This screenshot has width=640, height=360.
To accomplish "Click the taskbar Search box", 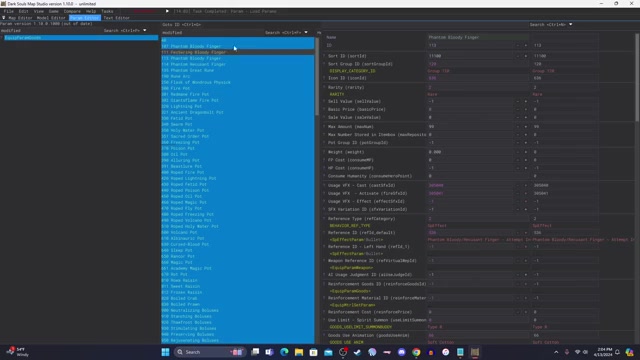I will [x=210, y=352].
